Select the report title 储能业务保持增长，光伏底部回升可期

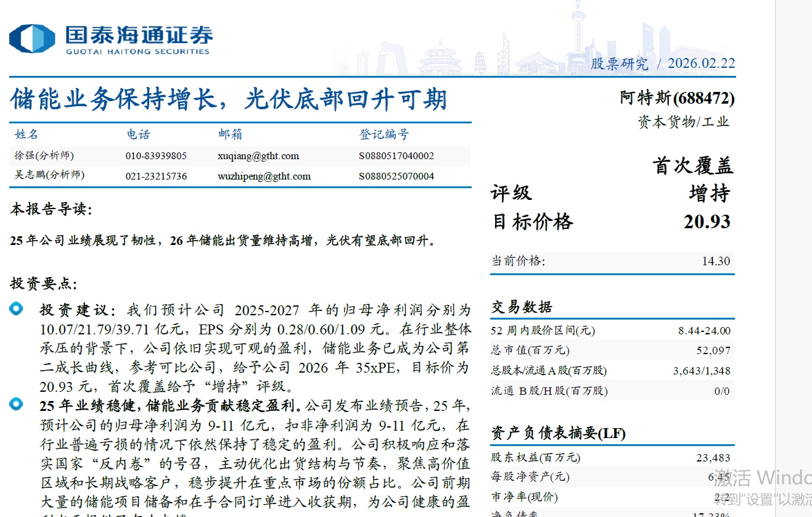pyautogui.click(x=229, y=99)
